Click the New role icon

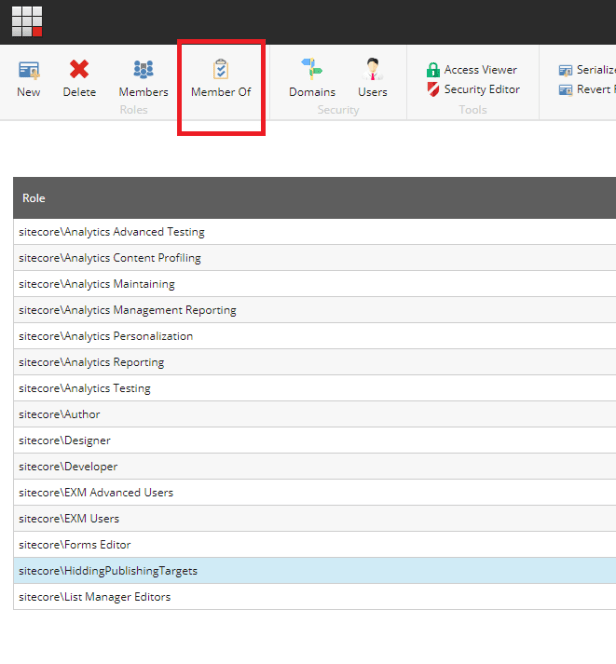click(x=29, y=70)
